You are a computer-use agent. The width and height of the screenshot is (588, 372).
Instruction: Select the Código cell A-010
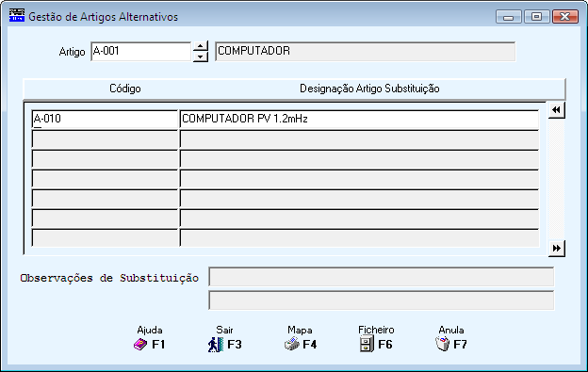pos(105,120)
